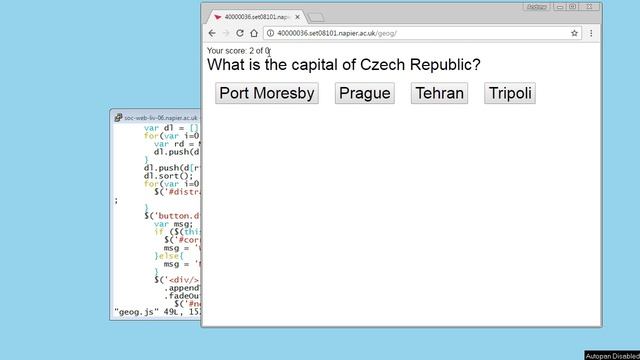Click the 'var msg;' line in terminal
Image resolution: width=640 pixels, height=360 pixels.
173,224
